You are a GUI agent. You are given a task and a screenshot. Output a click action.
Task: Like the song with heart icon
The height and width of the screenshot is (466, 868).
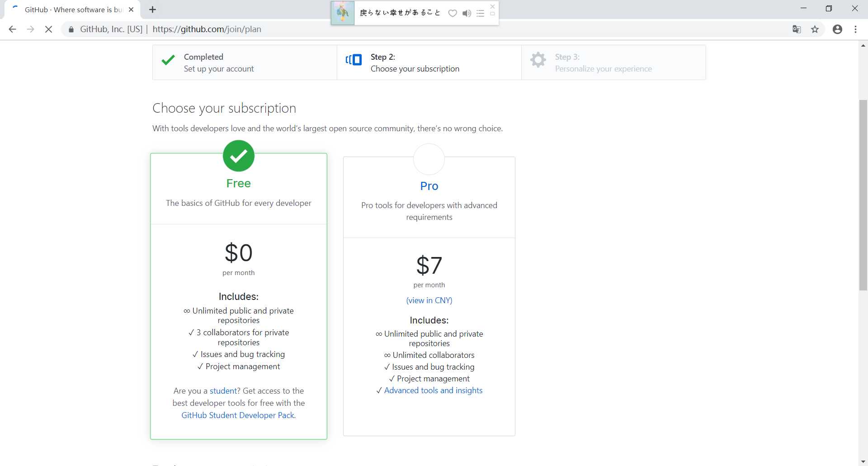pyautogui.click(x=452, y=13)
